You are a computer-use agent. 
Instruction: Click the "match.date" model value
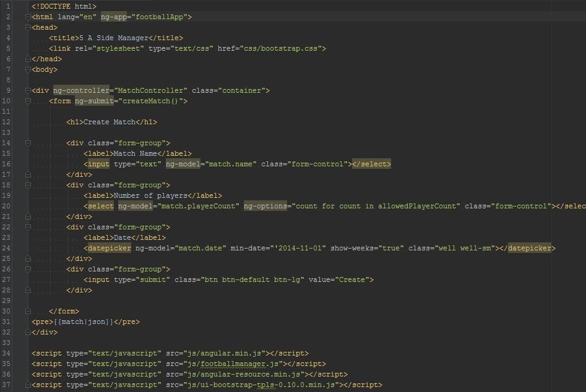pos(200,248)
